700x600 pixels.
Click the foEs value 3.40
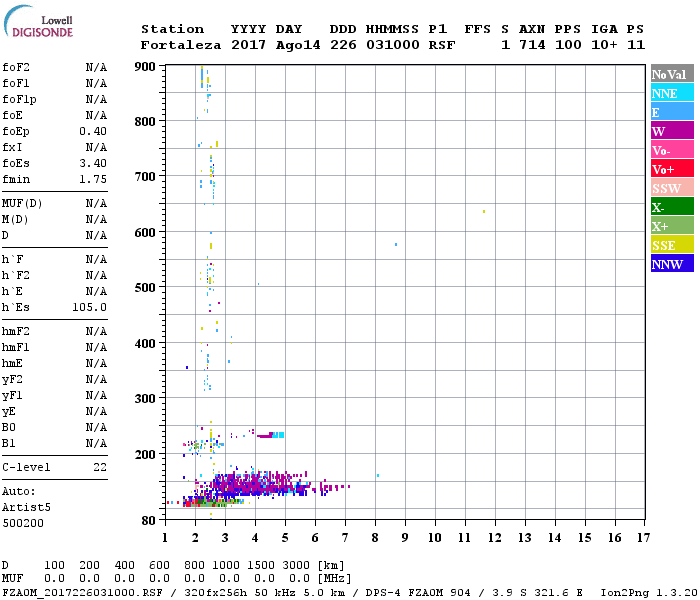point(93,163)
